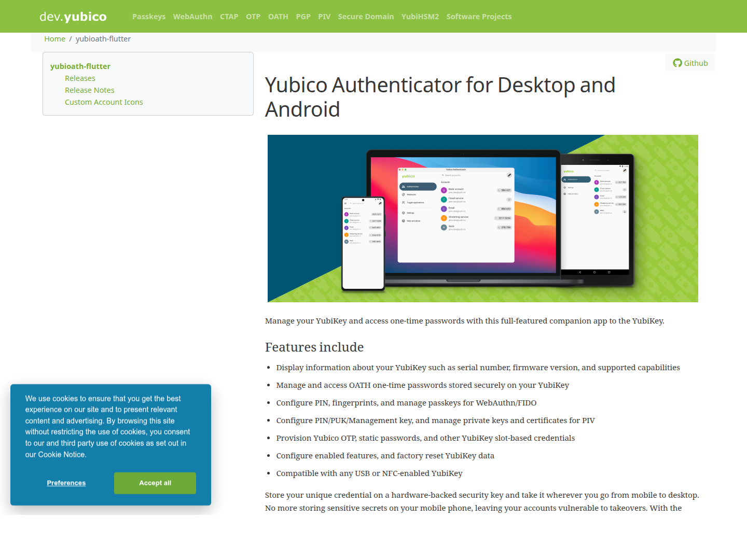Click the 'yubioath-flutter' breadcrumb text
The height and width of the screenshot is (560, 747).
[x=103, y=39]
